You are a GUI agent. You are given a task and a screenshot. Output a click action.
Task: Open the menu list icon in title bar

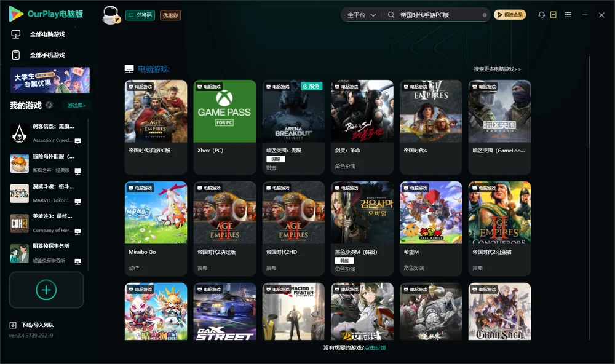[x=568, y=15]
